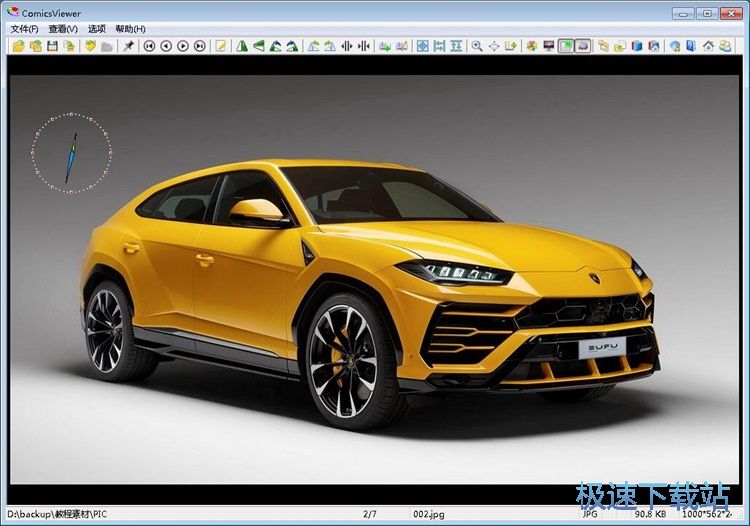Click the linked yellow pages icon
This screenshot has height=526, width=750.
click(x=604, y=46)
